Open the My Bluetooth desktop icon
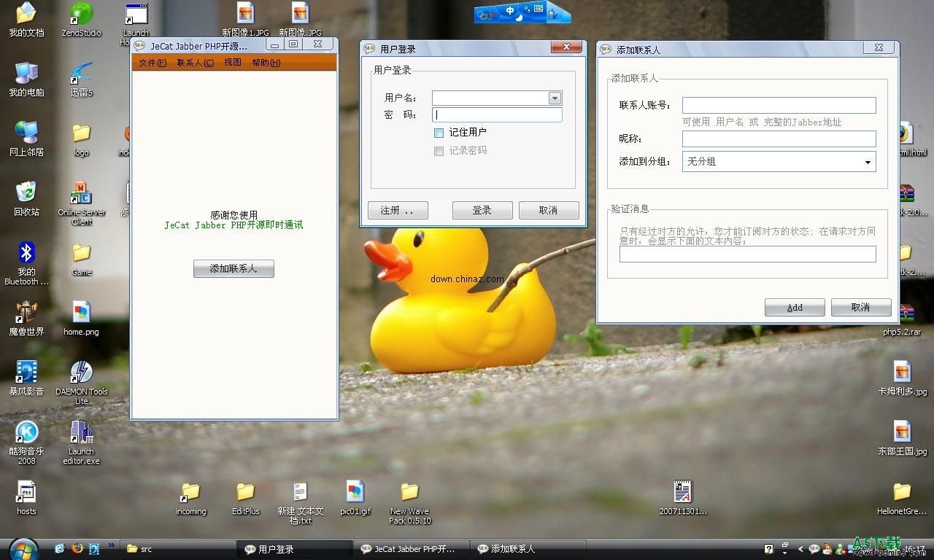The height and width of the screenshot is (560, 934). point(26,253)
